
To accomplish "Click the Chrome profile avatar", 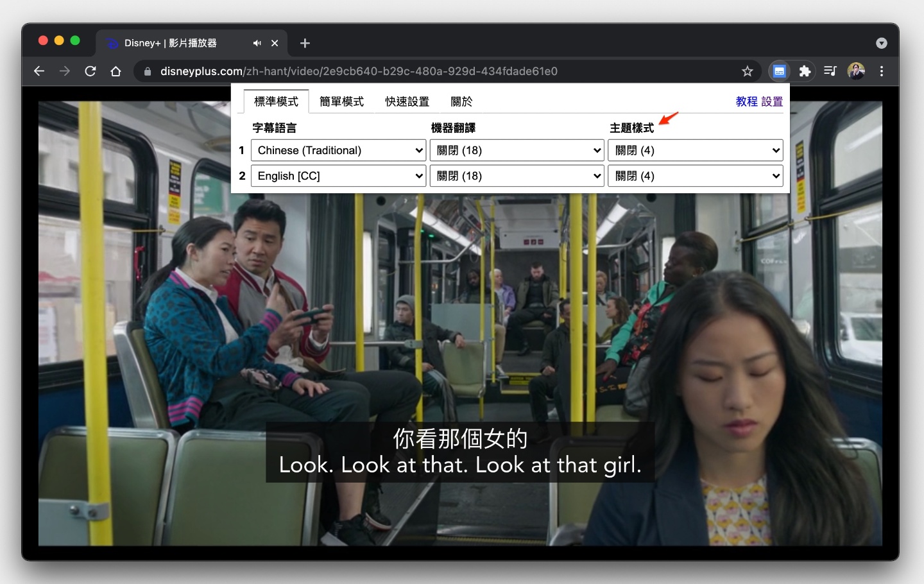I will click(x=856, y=71).
